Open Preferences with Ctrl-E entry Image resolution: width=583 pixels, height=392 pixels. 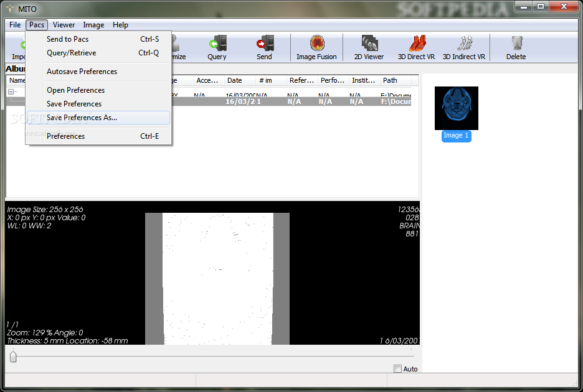pyautogui.click(x=98, y=136)
